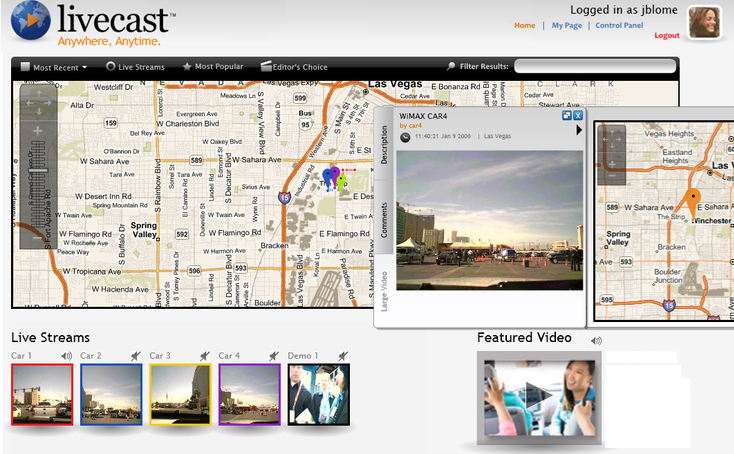Select the Editor's Choice filter
Screen dimensions: 734x454
click(294, 66)
